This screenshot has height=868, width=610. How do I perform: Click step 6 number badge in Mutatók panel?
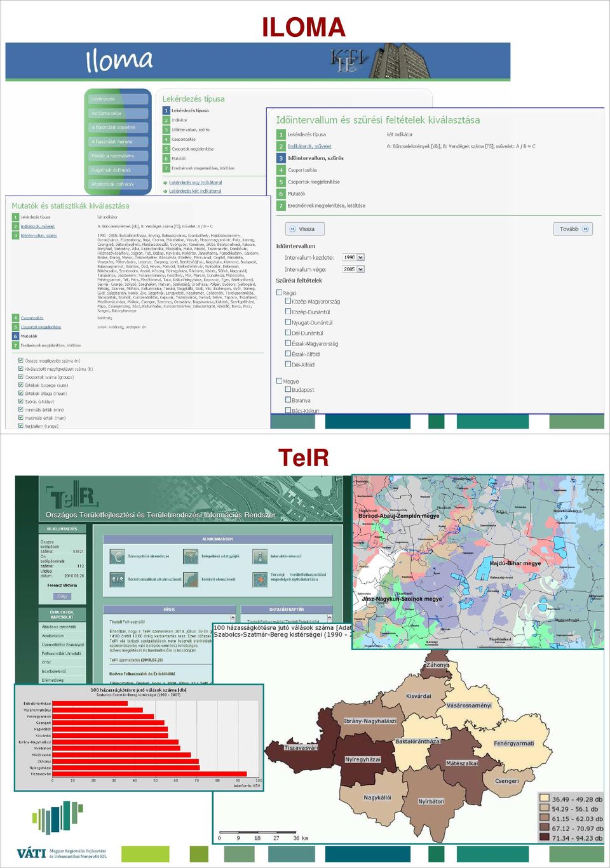point(15,336)
